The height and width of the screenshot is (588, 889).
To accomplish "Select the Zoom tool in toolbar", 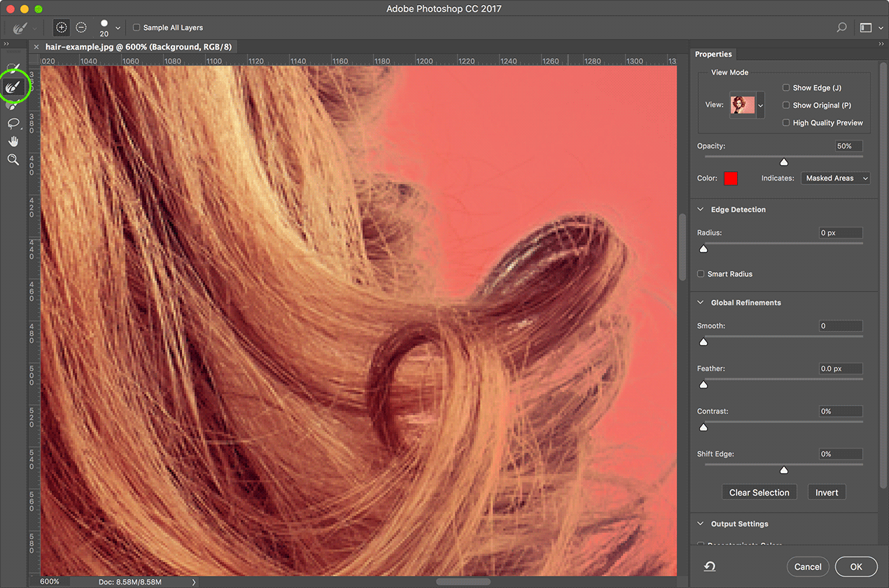I will coord(13,160).
